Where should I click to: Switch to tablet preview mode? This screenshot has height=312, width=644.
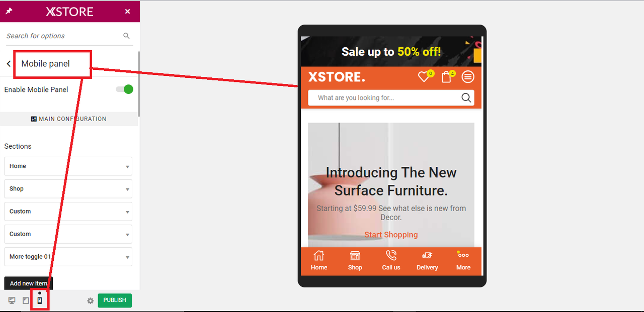click(26, 300)
